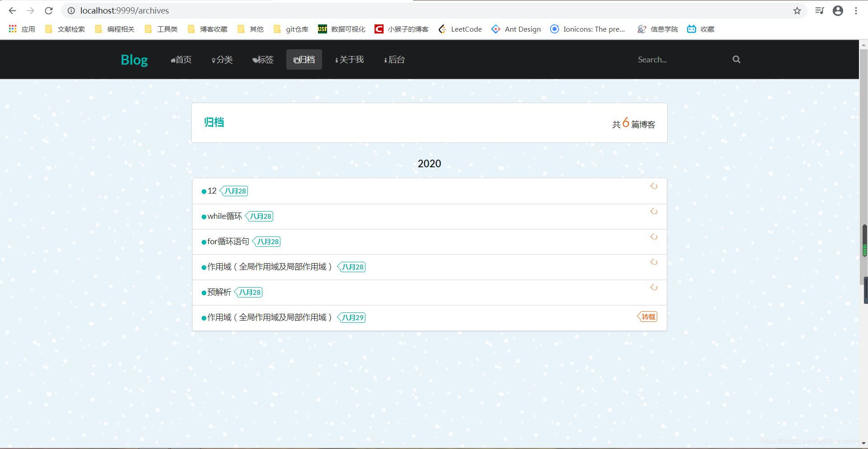This screenshot has width=868, height=449.
Task: Go to 首页 in the navigation bar
Action: 181,60
